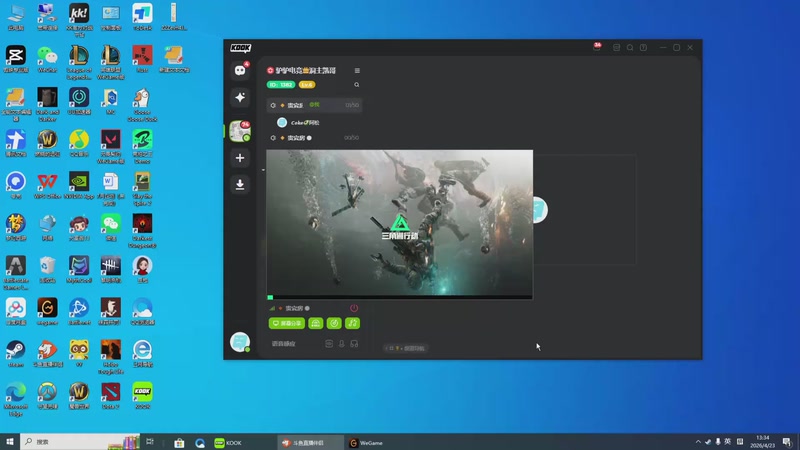Open the KOOK discover sparkle icon
The height and width of the screenshot is (450, 800).
point(240,97)
